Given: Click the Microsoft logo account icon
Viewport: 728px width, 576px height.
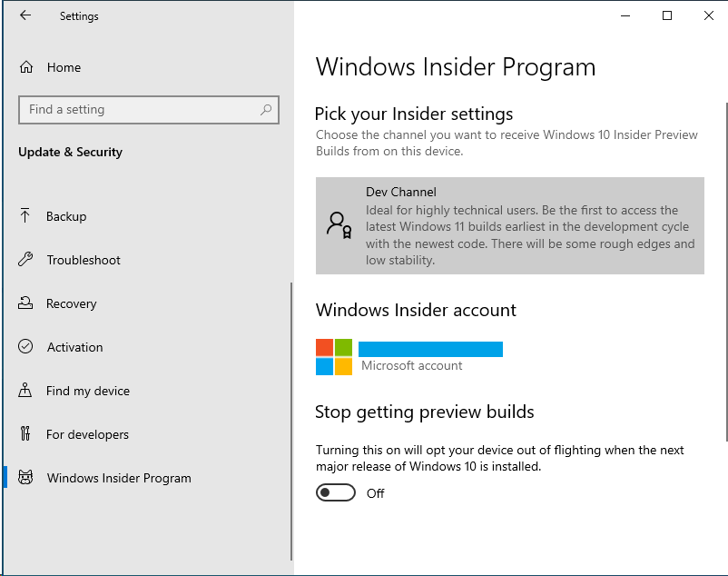Looking at the screenshot, I should click(334, 357).
